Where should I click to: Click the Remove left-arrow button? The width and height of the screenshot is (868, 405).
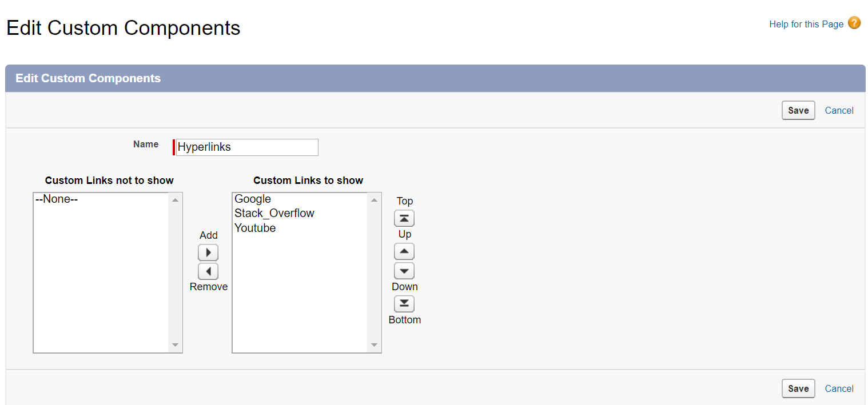pyautogui.click(x=208, y=271)
